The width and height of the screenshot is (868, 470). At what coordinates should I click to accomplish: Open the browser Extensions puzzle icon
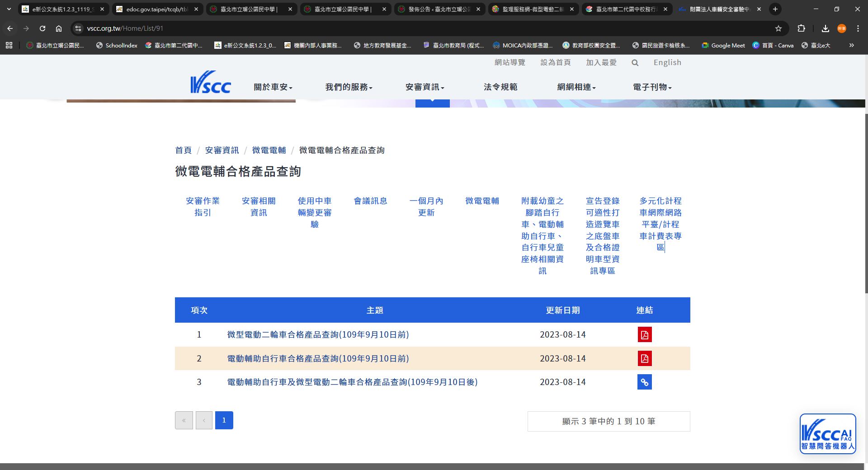(x=801, y=28)
